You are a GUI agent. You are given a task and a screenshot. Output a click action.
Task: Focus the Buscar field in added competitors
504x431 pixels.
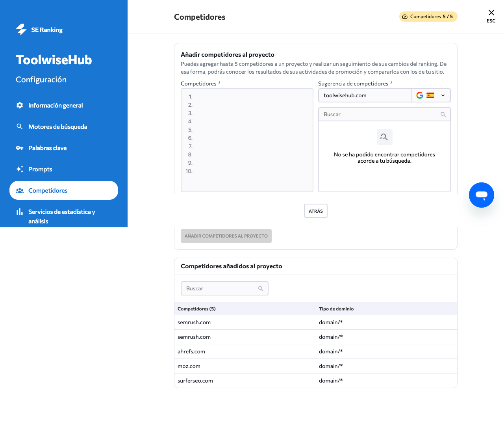pyautogui.click(x=224, y=288)
